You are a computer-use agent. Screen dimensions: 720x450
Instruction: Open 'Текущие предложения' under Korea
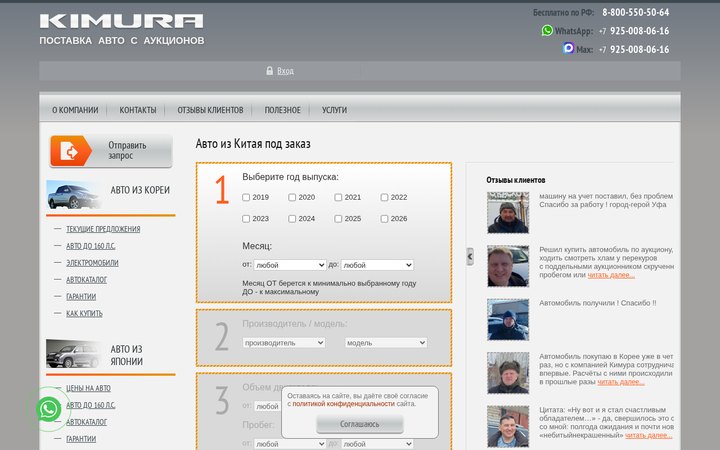103,229
